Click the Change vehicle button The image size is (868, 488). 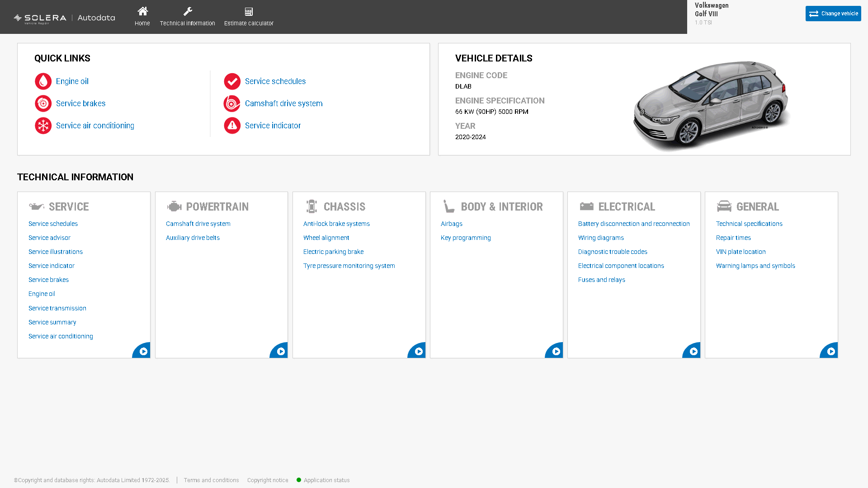pos(833,14)
